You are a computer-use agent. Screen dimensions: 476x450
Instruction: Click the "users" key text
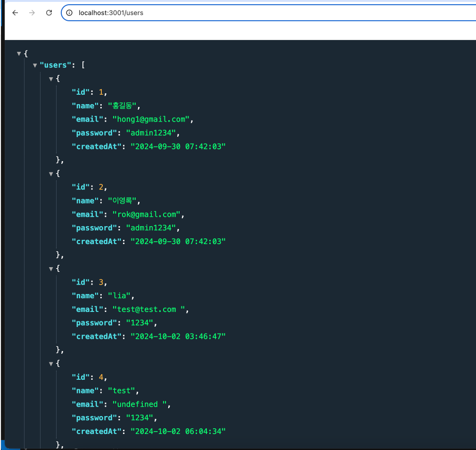click(55, 65)
